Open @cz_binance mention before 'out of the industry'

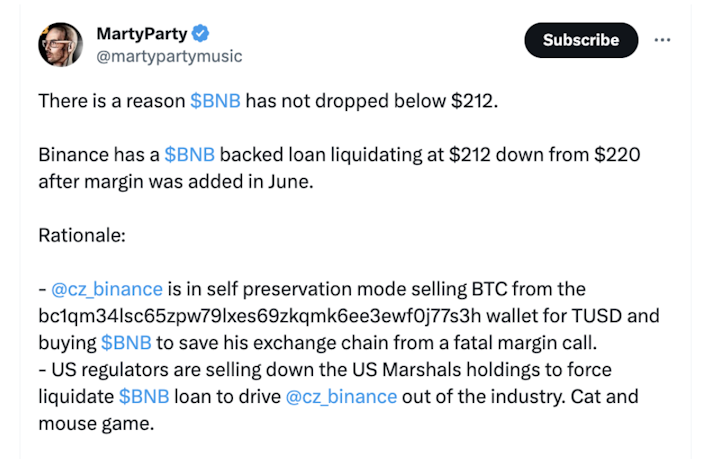(x=341, y=397)
